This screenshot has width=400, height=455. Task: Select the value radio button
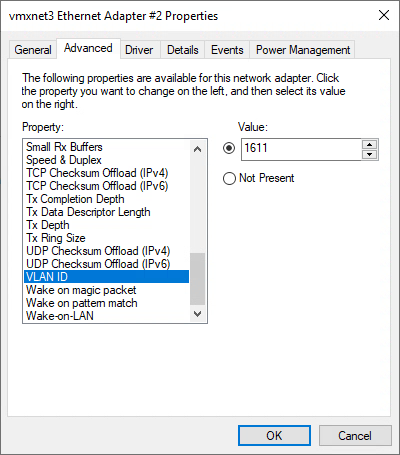[x=229, y=148]
